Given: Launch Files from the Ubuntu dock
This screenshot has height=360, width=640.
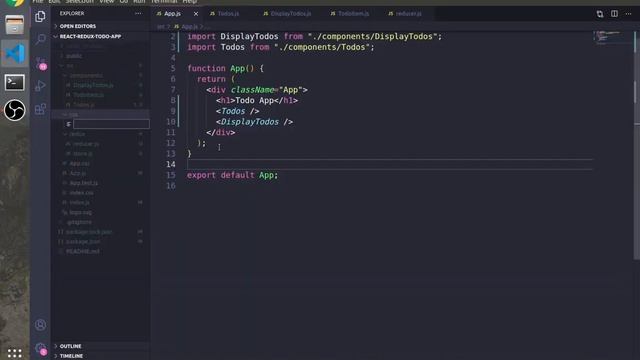Looking at the screenshot, I should click(15, 24).
